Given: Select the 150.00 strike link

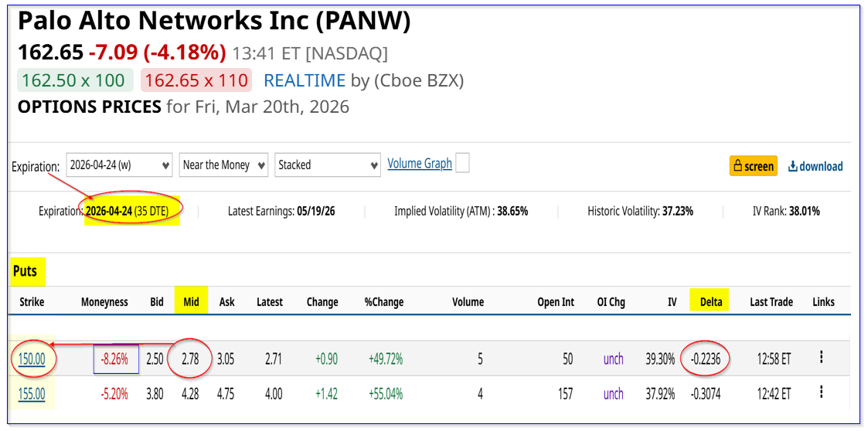Looking at the screenshot, I should 32,358.
